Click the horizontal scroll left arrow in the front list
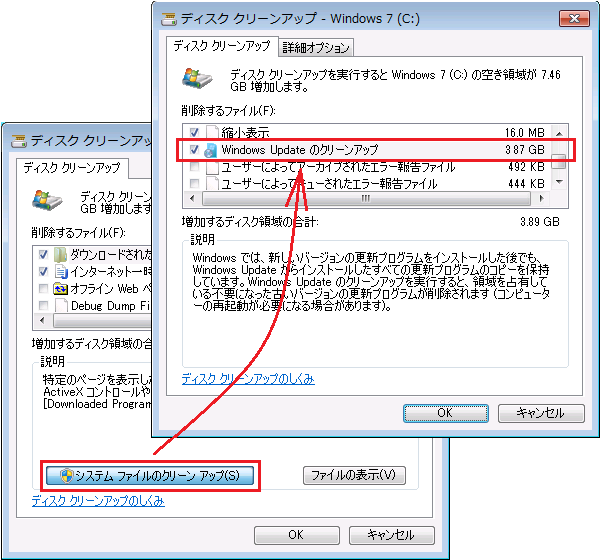 192,199
